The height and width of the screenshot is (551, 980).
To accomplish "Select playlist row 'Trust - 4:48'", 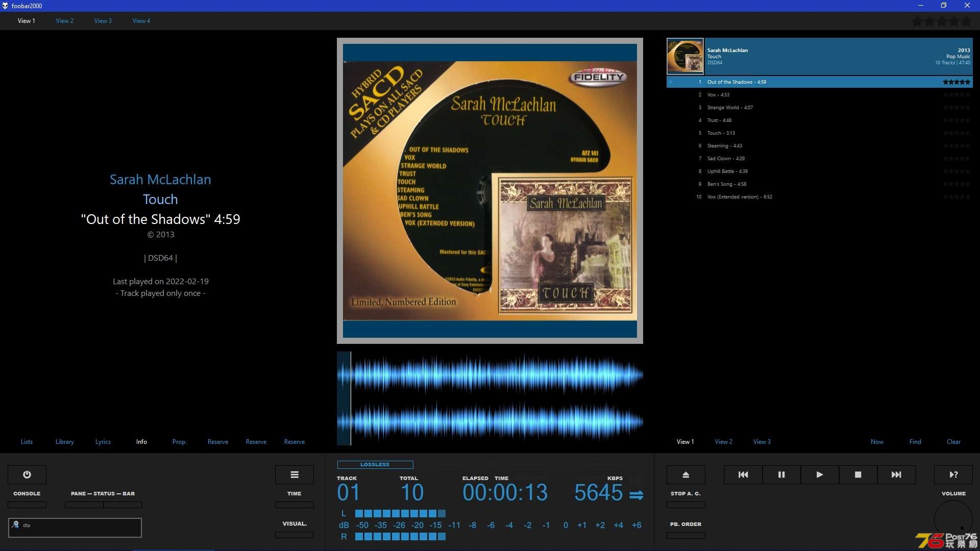I will click(820, 120).
